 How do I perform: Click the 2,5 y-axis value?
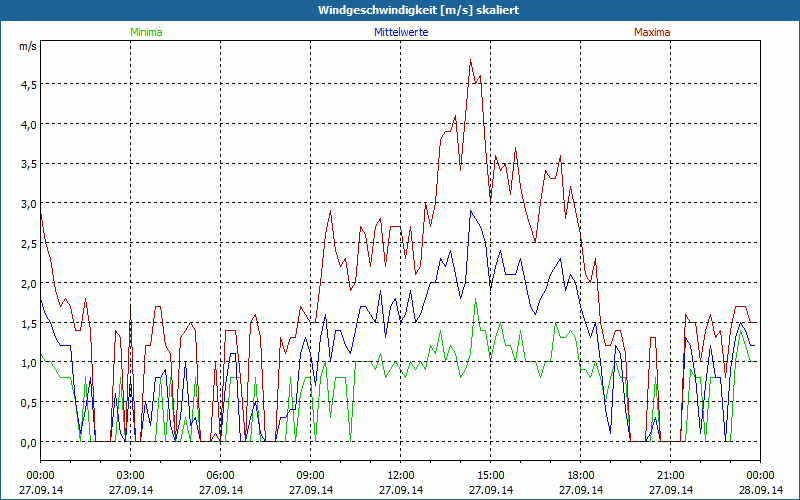[x=28, y=244]
